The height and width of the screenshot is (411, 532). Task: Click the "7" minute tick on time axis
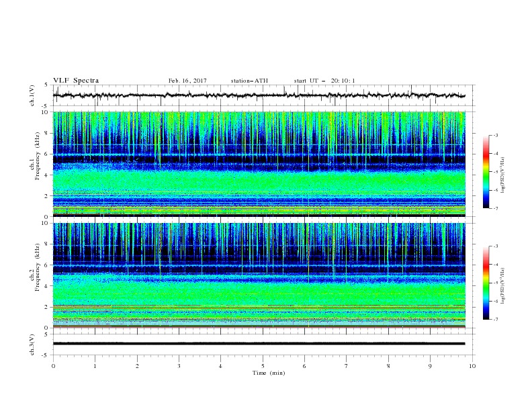347,366
